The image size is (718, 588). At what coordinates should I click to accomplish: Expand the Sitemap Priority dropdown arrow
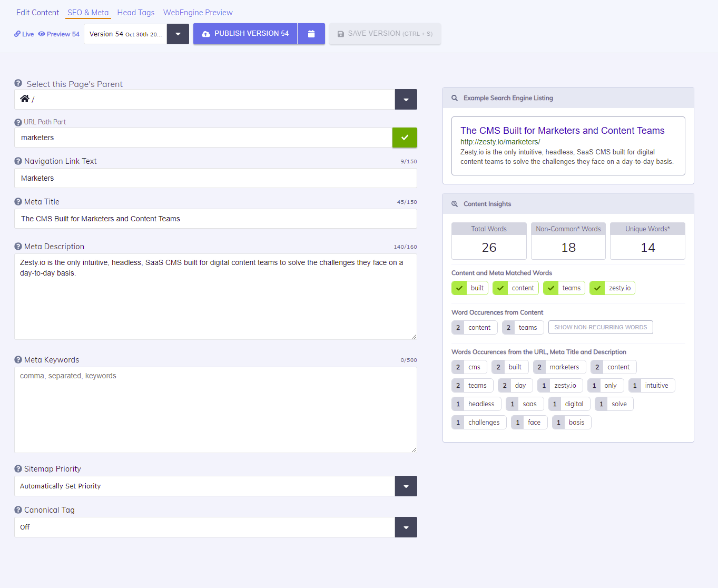coord(406,486)
